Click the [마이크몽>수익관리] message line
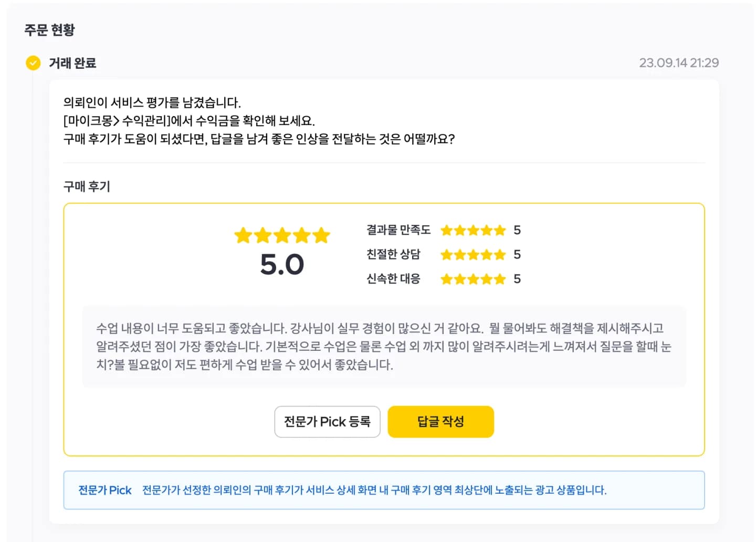This screenshot has height=542, width=756. 189,121
